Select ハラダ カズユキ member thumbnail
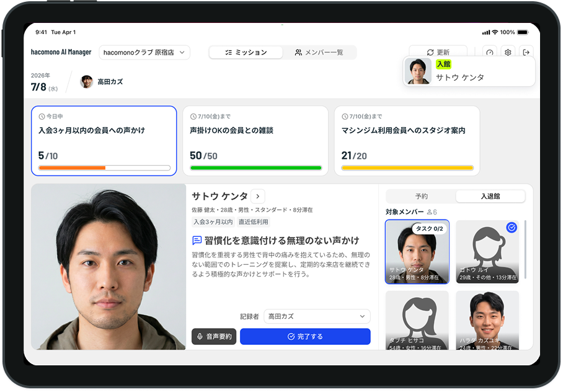 tap(487, 321)
